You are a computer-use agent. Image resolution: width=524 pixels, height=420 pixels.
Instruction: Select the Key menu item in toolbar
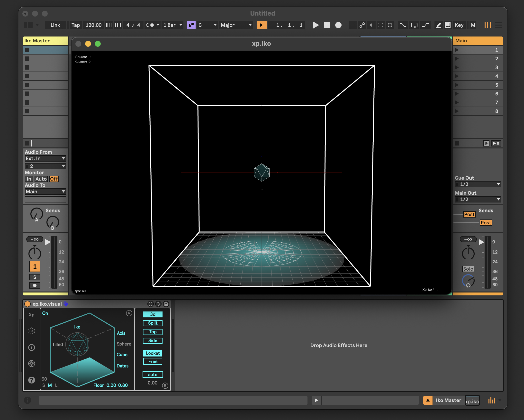459,25
